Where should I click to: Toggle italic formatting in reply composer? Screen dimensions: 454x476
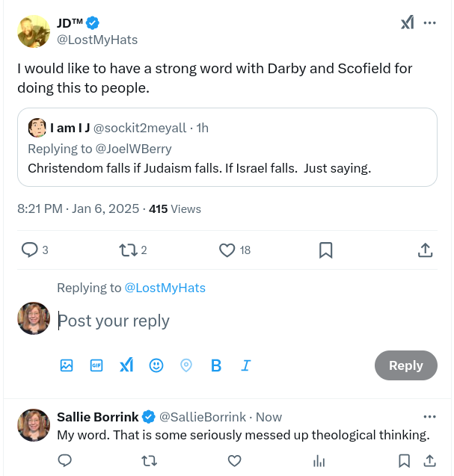click(x=245, y=365)
